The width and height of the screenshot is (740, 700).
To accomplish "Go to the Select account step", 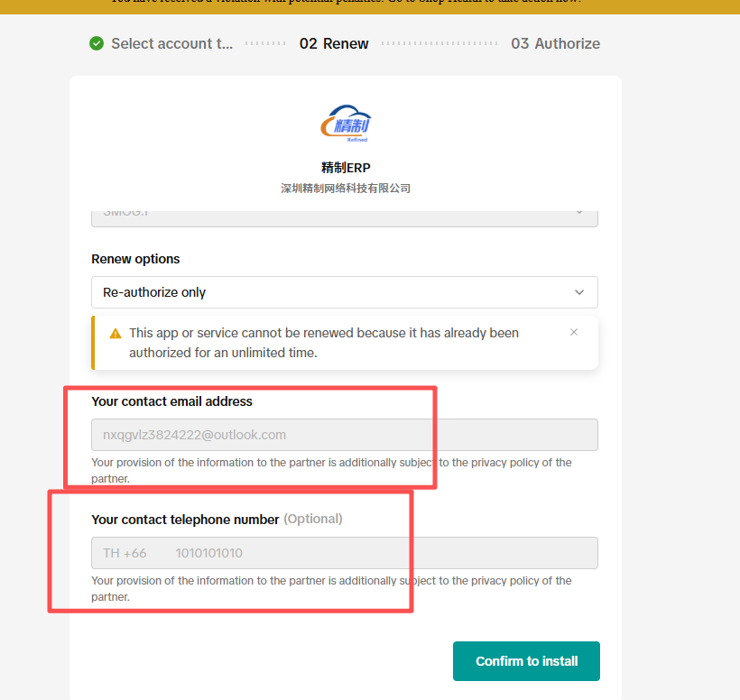I will 171,43.
